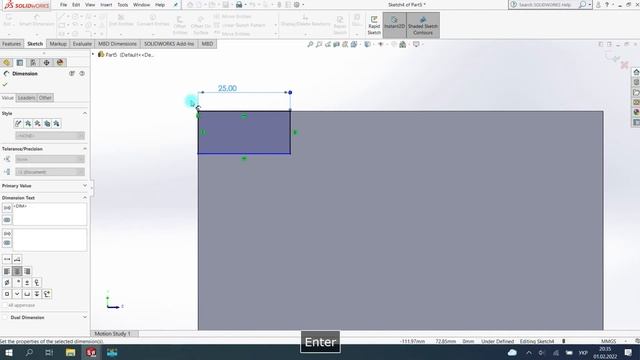Image resolution: width=640 pixels, height=360 pixels.
Task: Click the Zoom to Fit view icon
Action: click(x=310, y=44)
